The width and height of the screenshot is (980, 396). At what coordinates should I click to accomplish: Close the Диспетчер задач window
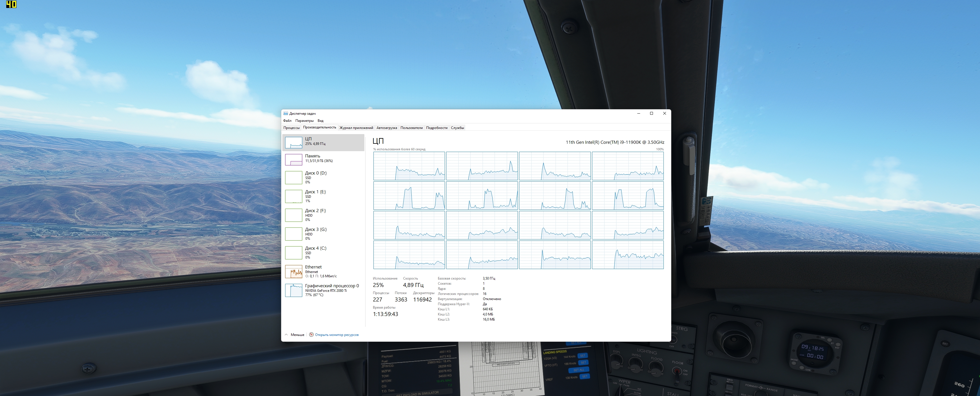coord(664,113)
